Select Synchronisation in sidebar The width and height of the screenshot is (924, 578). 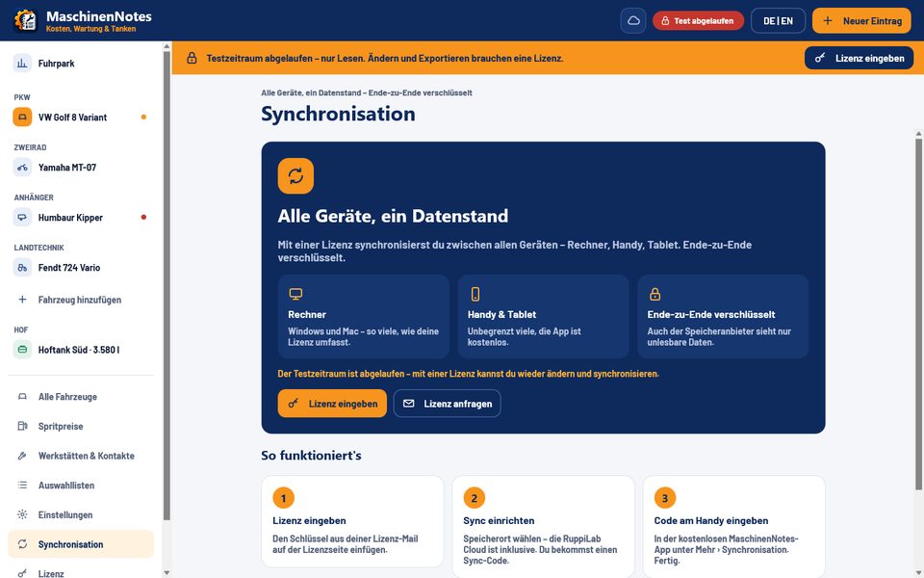[81, 543]
